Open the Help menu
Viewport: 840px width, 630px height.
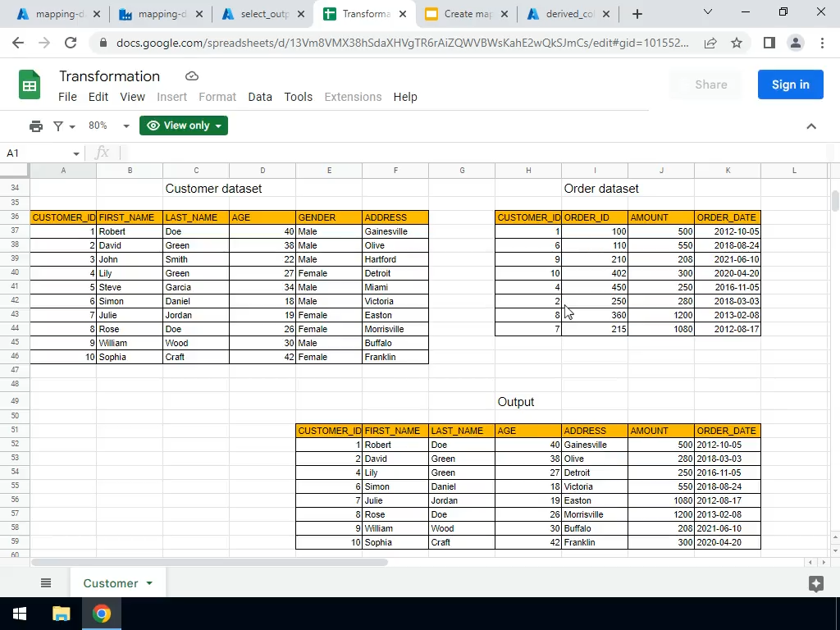tap(405, 97)
